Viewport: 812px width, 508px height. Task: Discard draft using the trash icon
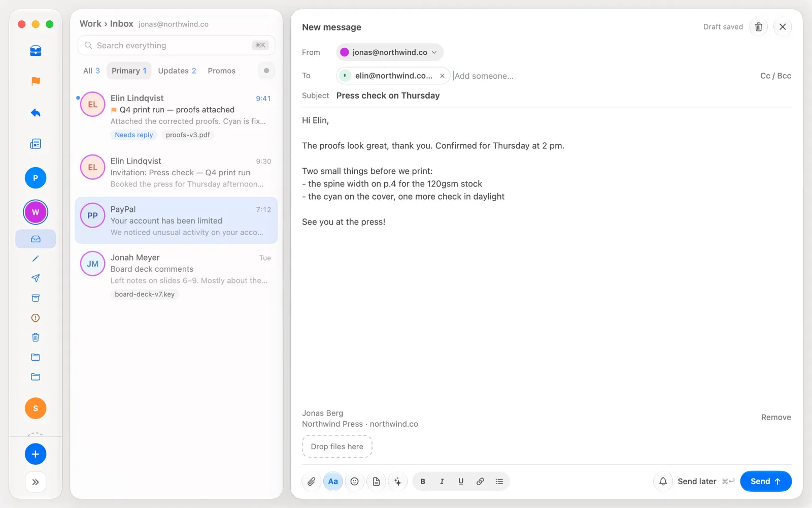coord(759,27)
